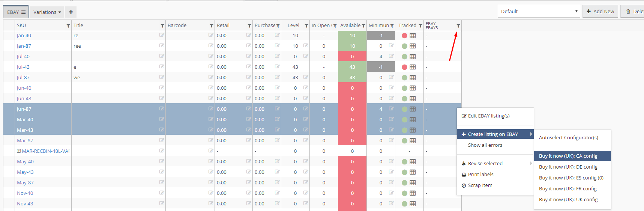The height and width of the screenshot is (211, 644).
Task: Toggle tracked status for Jan-40
Action: click(404, 36)
